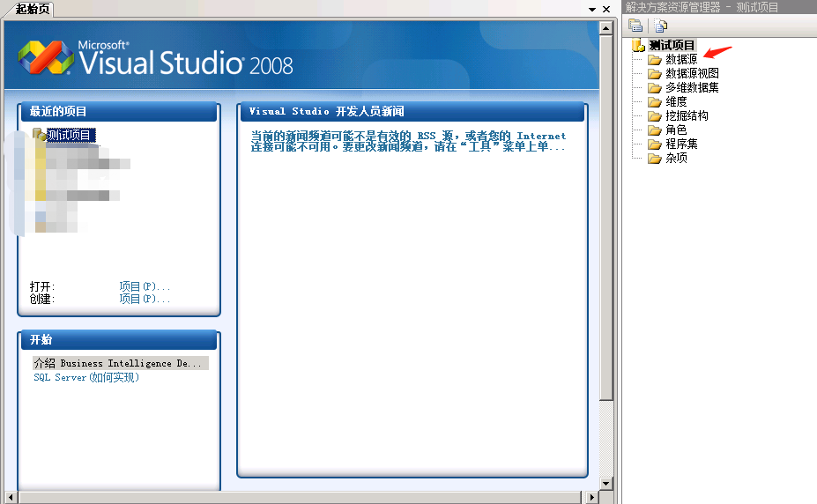Click the Properties icon in Solution Explorer toolbar
This screenshot has width=817, height=504.
(635, 25)
